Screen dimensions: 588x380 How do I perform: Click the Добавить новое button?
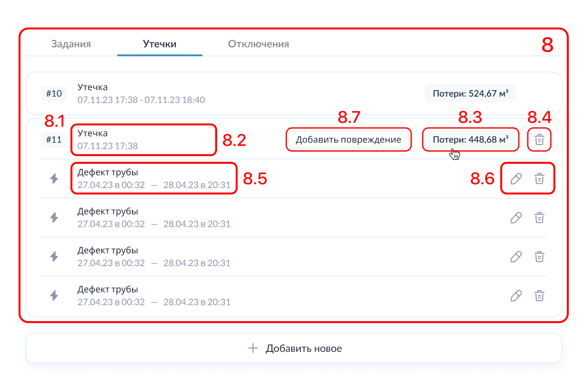(x=294, y=348)
